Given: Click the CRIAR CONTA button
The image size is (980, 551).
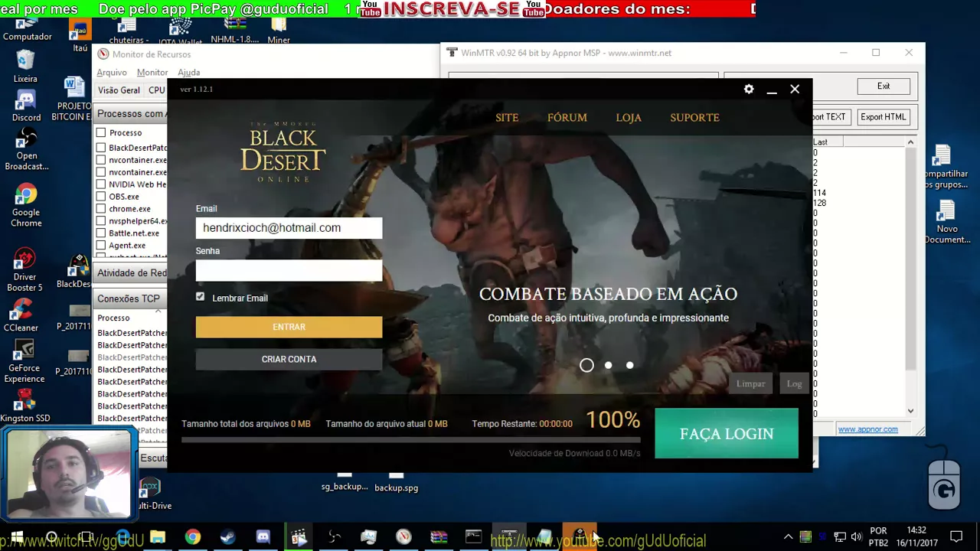Looking at the screenshot, I should point(289,359).
